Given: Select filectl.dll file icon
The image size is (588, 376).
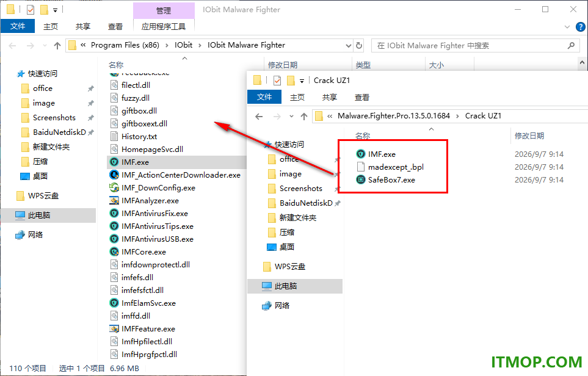Looking at the screenshot, I should 114,85.
